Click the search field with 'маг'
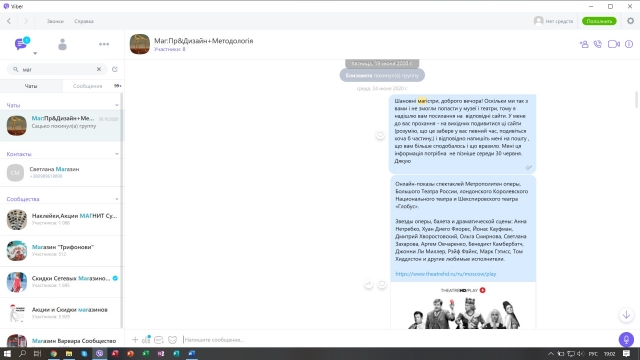This screenshot has height=360, width=640. tap(57, 69)
